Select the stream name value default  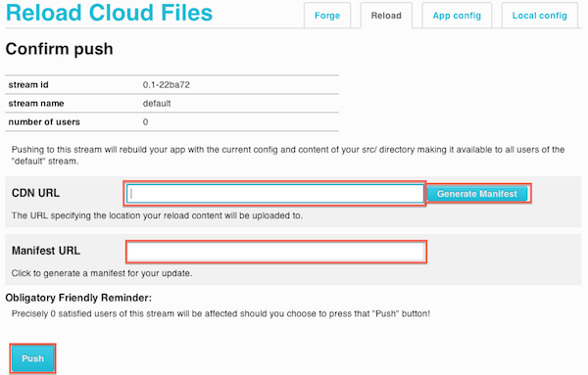point(157,104)
